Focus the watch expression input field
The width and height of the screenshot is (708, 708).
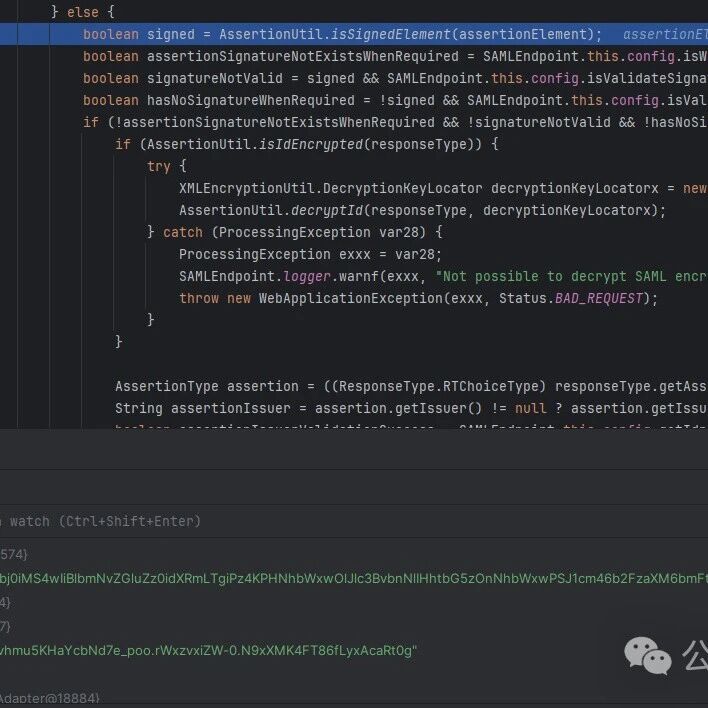click(x=354, y=521)
